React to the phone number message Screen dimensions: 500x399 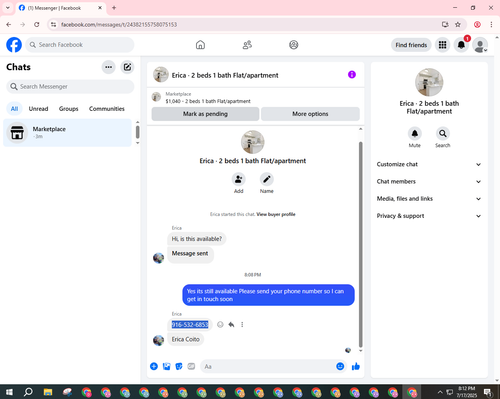coord(220,324)
